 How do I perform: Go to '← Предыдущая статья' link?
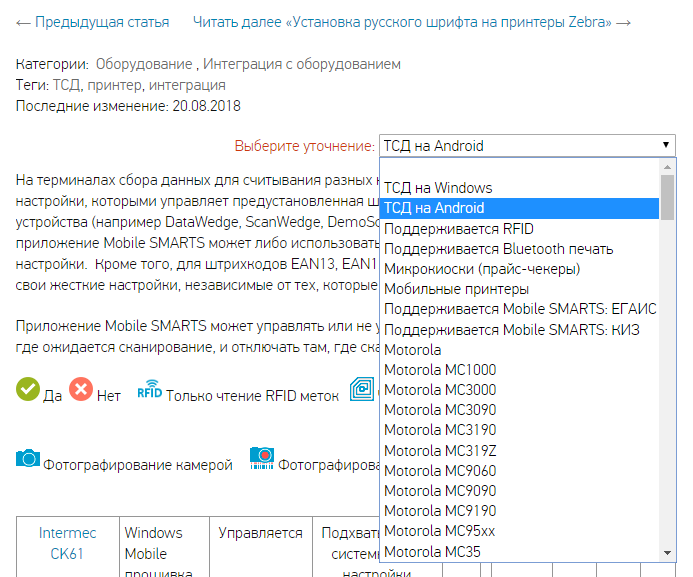[93, 22]
